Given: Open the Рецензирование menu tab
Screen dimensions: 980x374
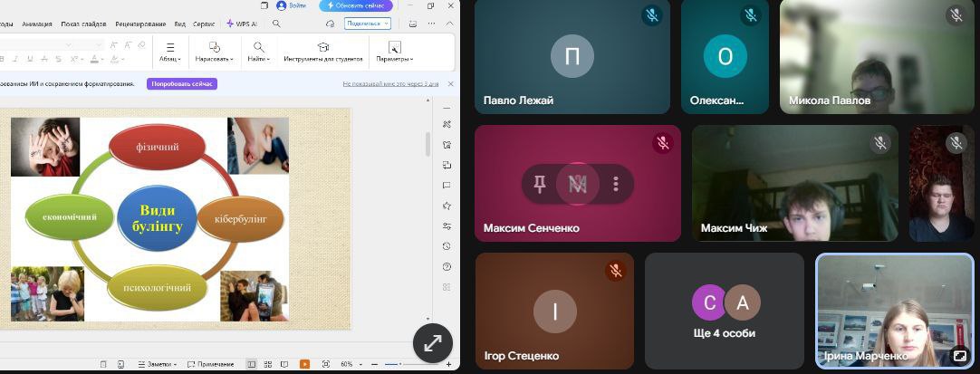Looking at the screenshot, I should [139, 24].
